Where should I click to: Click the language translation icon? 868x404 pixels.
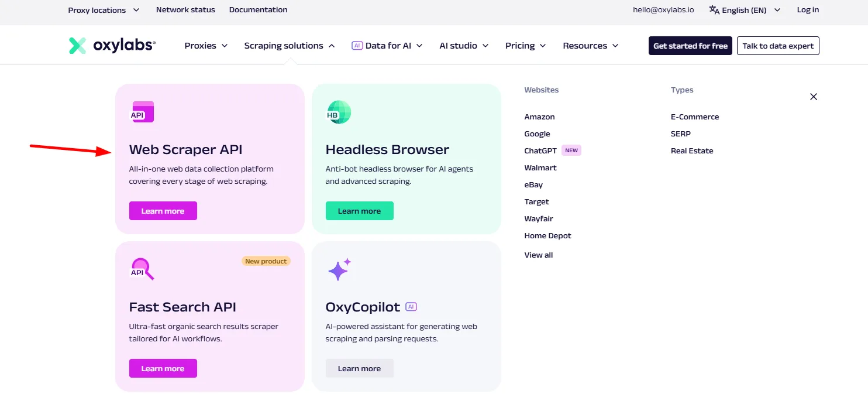point(714,9)
